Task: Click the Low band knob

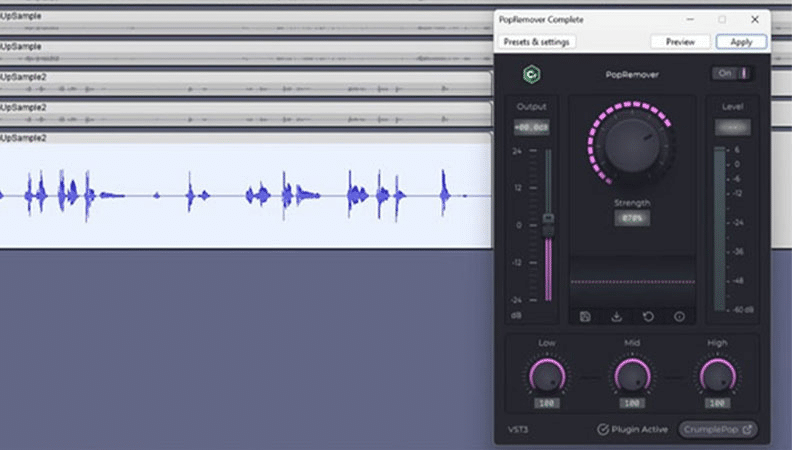Action: pyautogui.click(x=547, y=377)
